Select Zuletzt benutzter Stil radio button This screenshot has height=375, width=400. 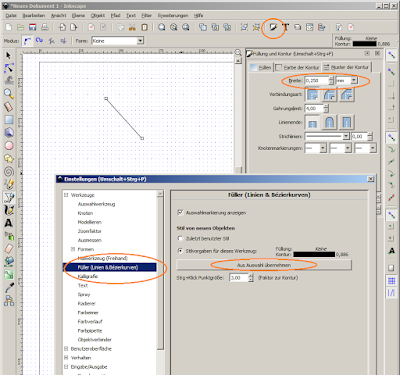click(x=180, y=238)
